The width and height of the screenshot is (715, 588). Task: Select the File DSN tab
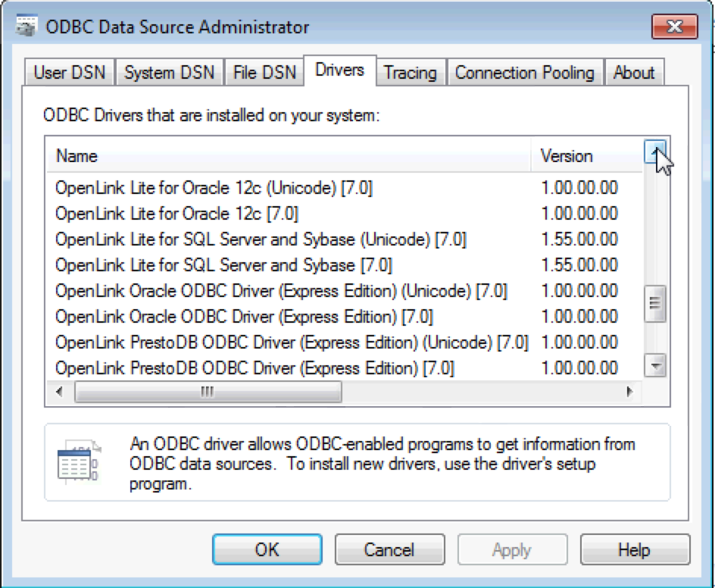(x=264, y=73)
